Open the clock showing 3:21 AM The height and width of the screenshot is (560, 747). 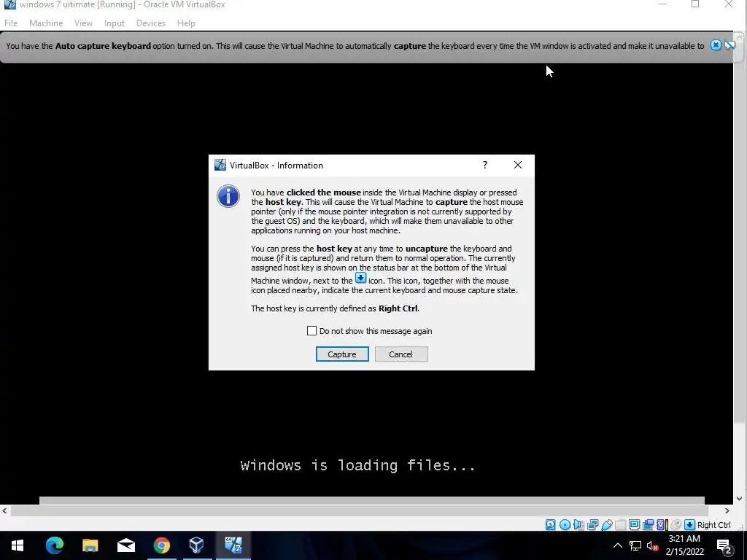click(684, 545)
